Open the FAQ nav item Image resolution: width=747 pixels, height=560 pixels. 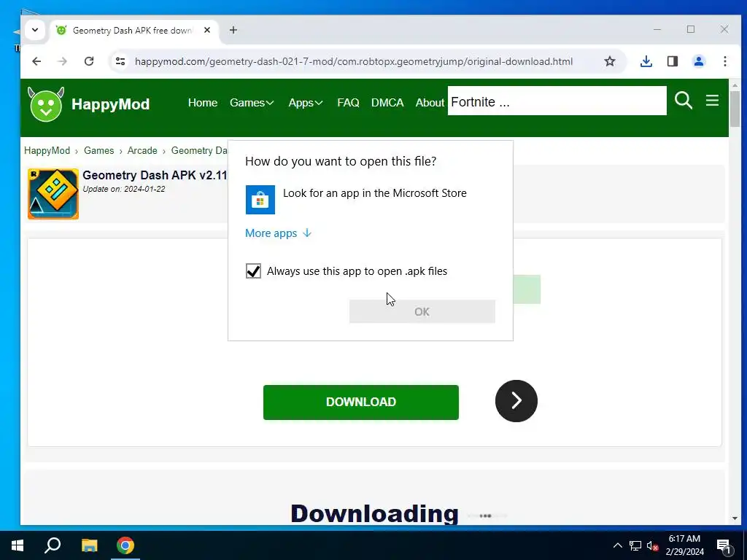coord(348,102)
